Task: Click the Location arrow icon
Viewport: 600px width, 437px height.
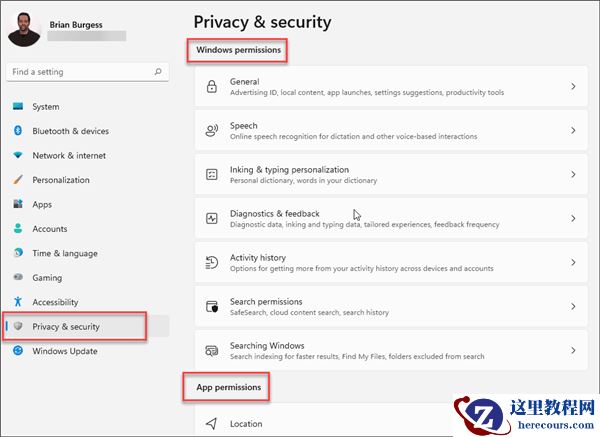Action: coord(211,424)
